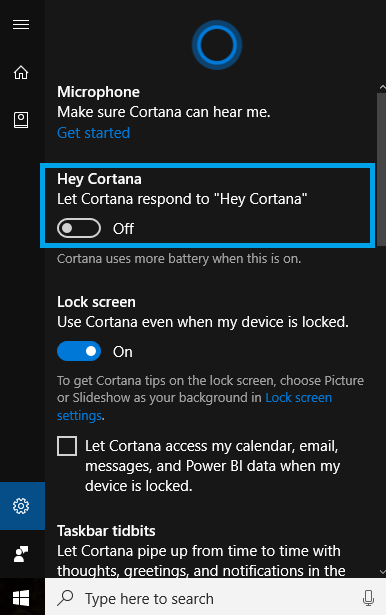Go to Cortana Home icon
Screen dimensions: 386x615
(21, 73)
